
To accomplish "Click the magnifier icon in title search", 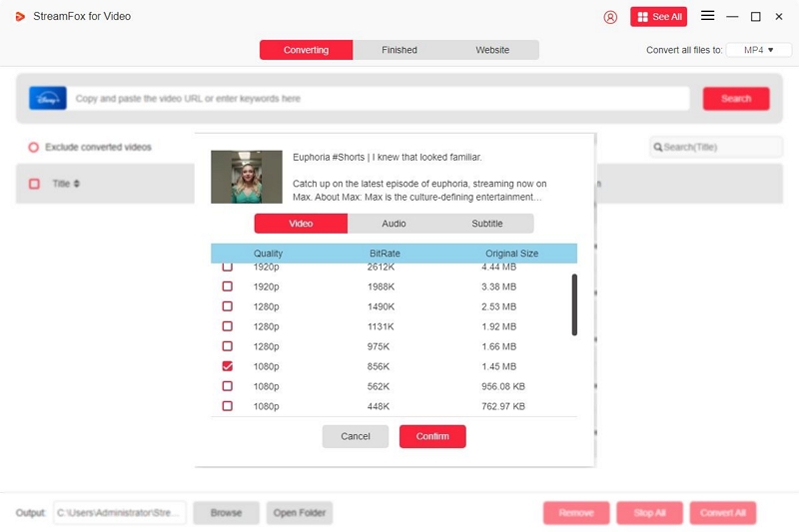I will (658, 148).
